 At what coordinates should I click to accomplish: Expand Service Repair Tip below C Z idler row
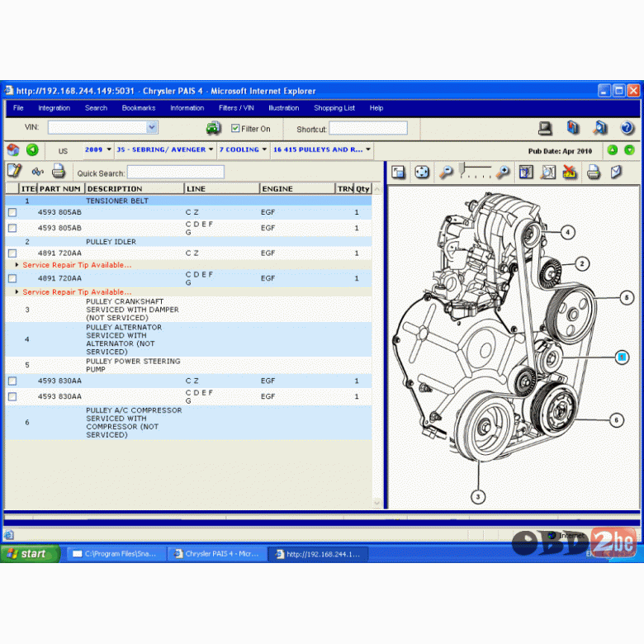point(17,265)
